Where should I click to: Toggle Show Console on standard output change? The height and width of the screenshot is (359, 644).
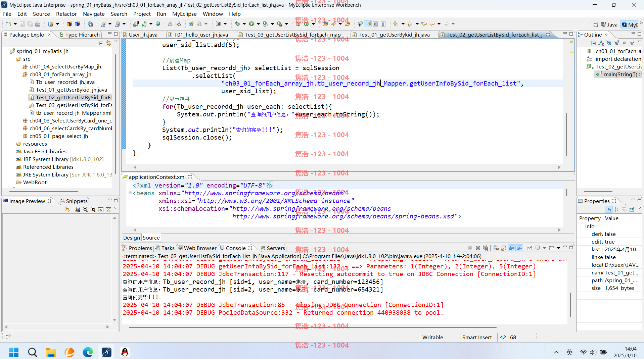512,248
